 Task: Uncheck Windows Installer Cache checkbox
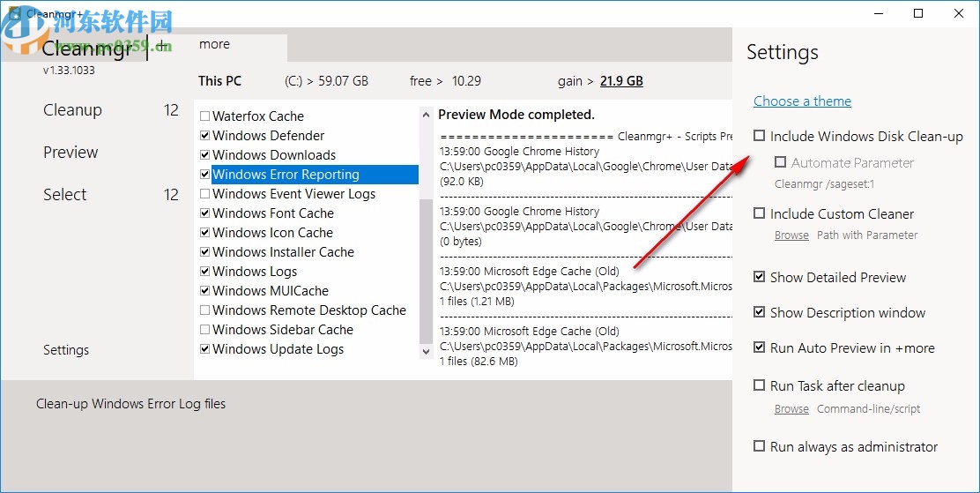pyautogui.click(x=204, y=252)
